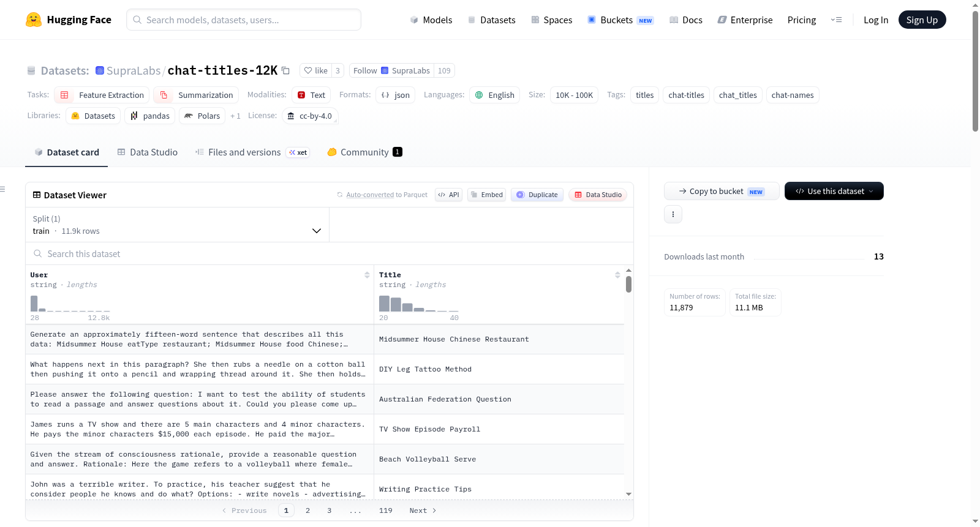Open Docs in top navigation
Image resolution: width=980 pixels, height=527 pixels.
pyautogui.click(x=686, y=20)
